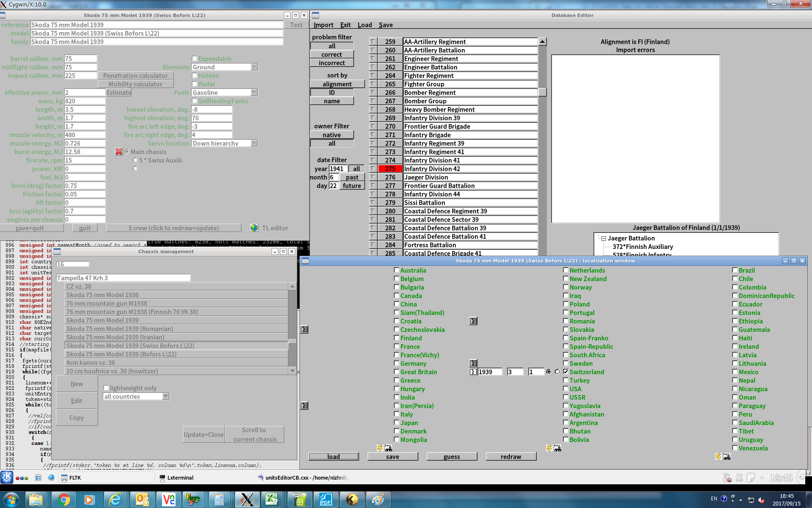Image resolution: width=812 pixels, height=508 pixels.
Task: Click the KDE start menu icon
Action: click(x=7, y=478)
